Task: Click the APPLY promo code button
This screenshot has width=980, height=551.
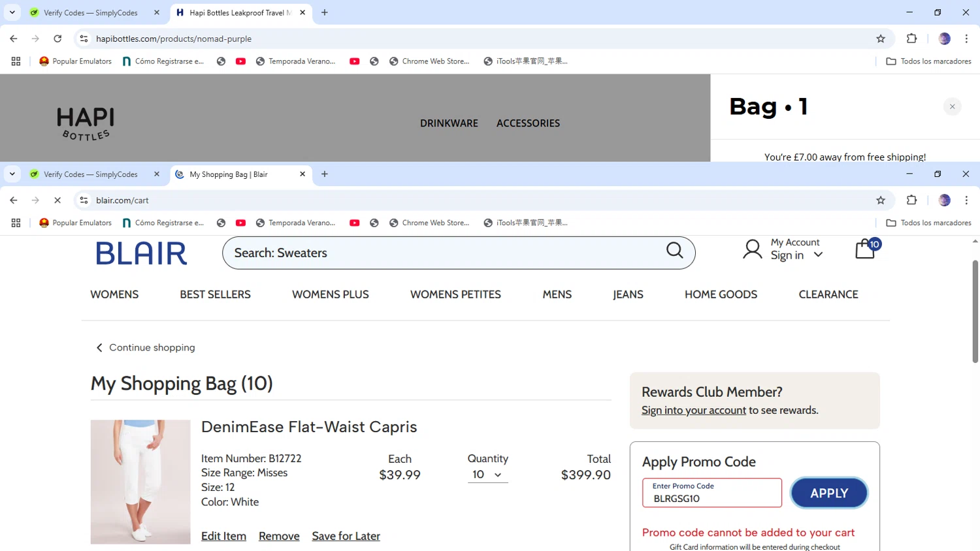Action: [829, 493]
